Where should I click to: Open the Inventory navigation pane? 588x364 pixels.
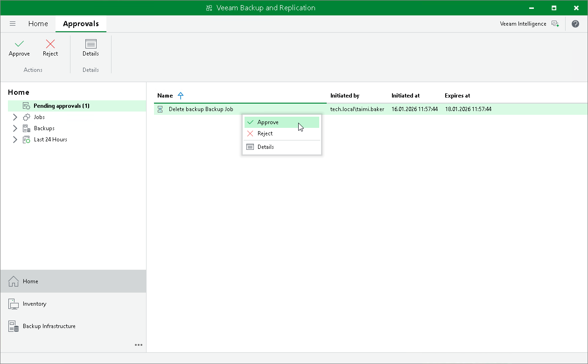tap(73, 304)
